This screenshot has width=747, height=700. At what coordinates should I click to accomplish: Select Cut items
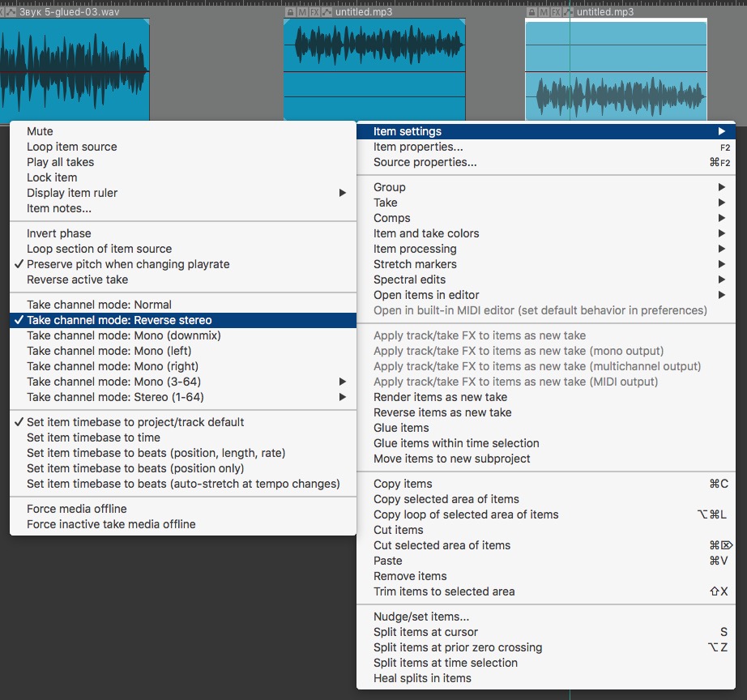coord(546,530)
